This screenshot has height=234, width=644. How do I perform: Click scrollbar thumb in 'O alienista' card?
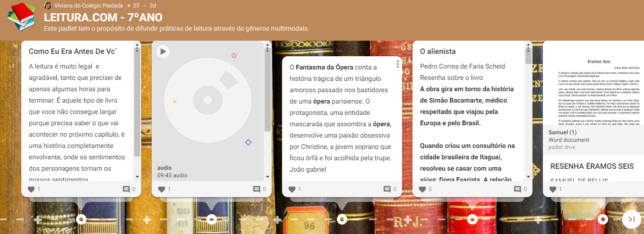(528, 55)
